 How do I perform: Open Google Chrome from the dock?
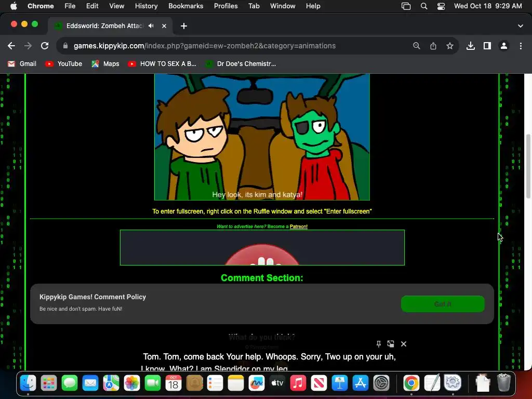click(x=411, y=383)
